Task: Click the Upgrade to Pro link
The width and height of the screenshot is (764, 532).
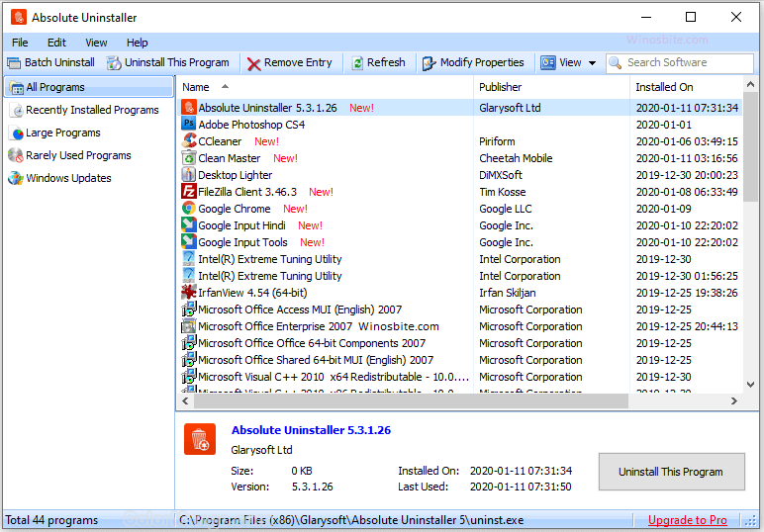Action: pos(687,520)
